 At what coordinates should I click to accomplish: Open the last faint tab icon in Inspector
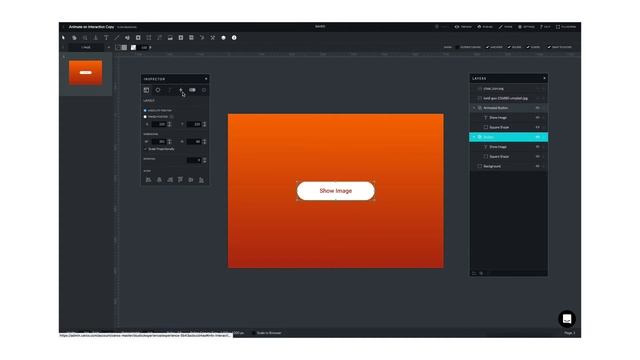coord(204,90)
